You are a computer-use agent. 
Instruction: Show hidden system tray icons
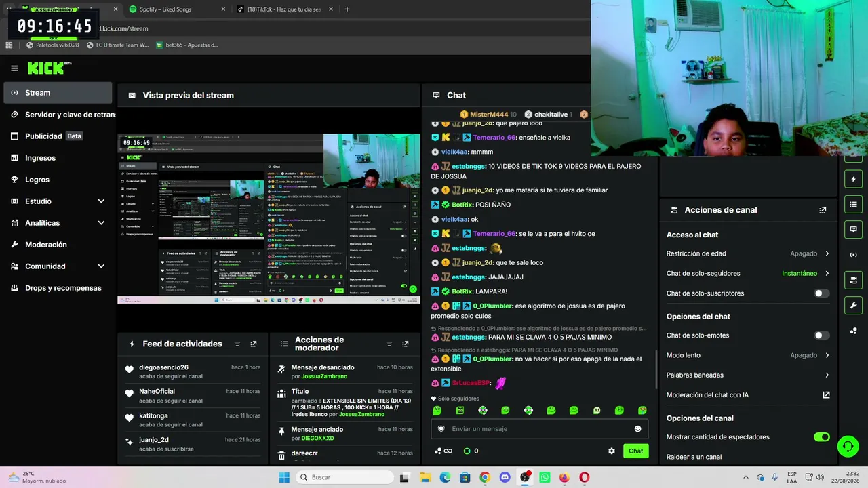pyautogui.click(x=746, y=477)
